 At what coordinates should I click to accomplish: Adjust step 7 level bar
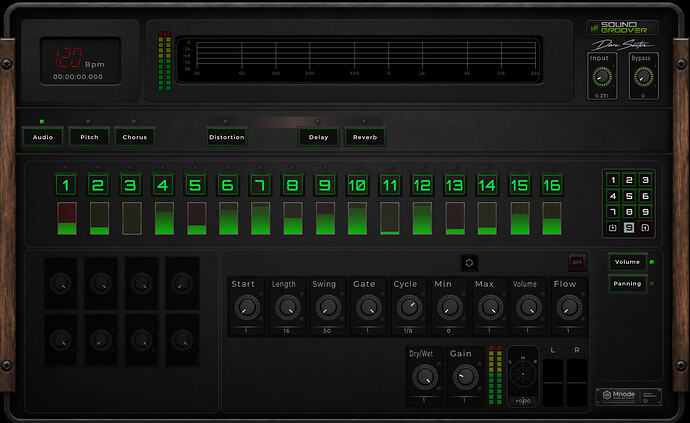(x=261, y=218)
